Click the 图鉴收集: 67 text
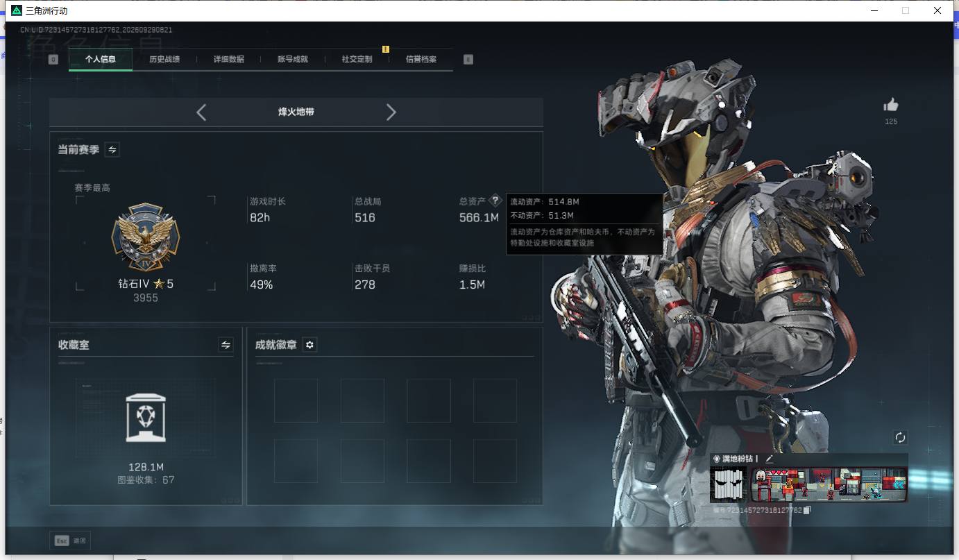 click(x=146, y=480)
